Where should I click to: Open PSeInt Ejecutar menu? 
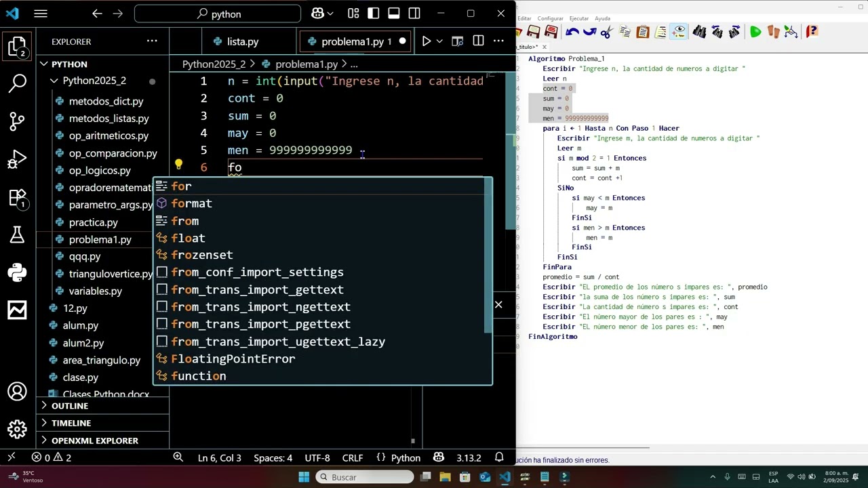click(x=578, y=18)
